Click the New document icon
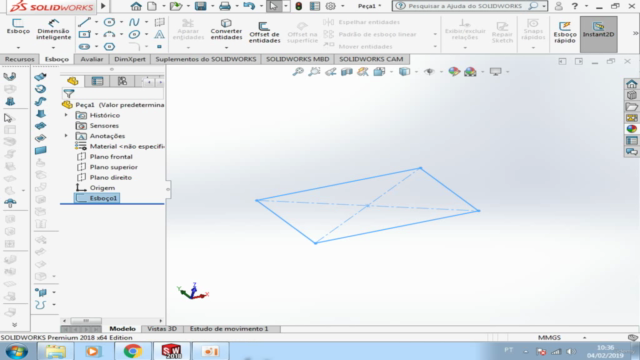This screenshot has height=360, width=640. [152, 6]
